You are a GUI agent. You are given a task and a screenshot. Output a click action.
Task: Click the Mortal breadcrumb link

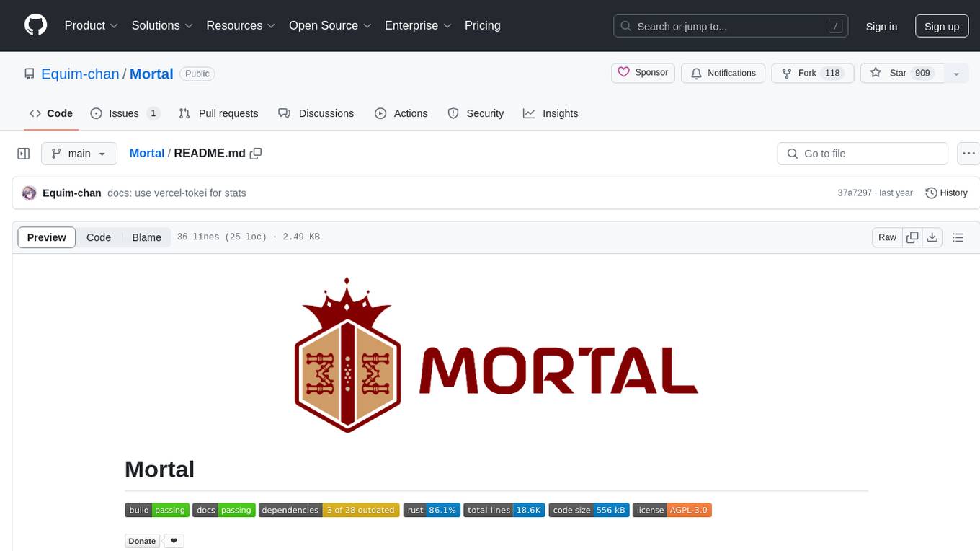(147, 153)
